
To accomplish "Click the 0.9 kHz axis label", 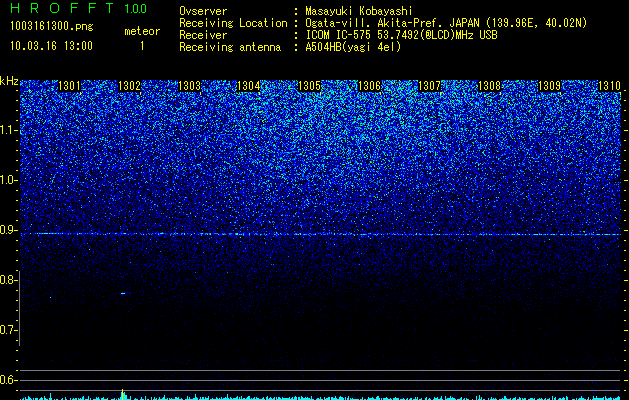I will 9,230.
